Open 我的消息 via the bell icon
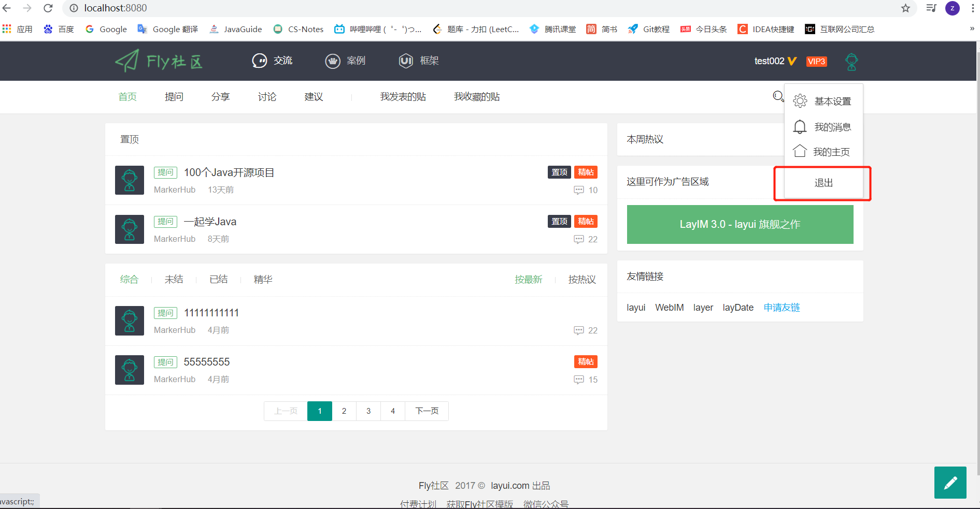The image size is (980, 509). click(x=800, y=126)
